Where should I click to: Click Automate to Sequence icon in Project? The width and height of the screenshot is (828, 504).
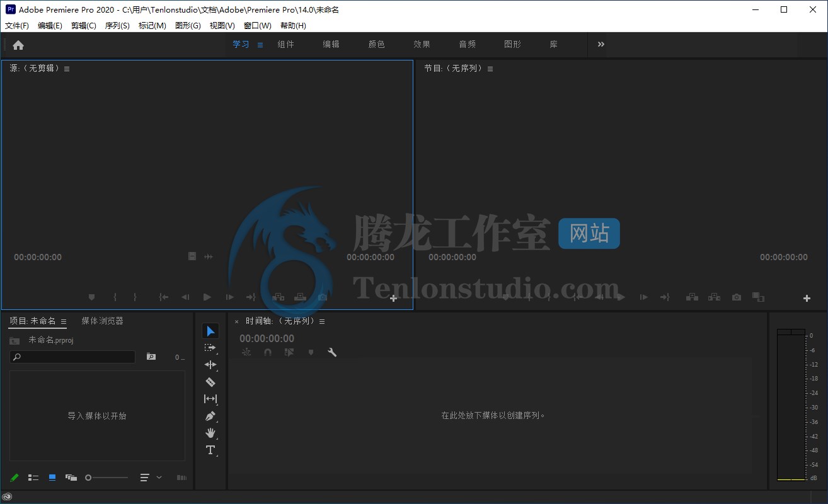pyautogui.click(x=181, y=478)
